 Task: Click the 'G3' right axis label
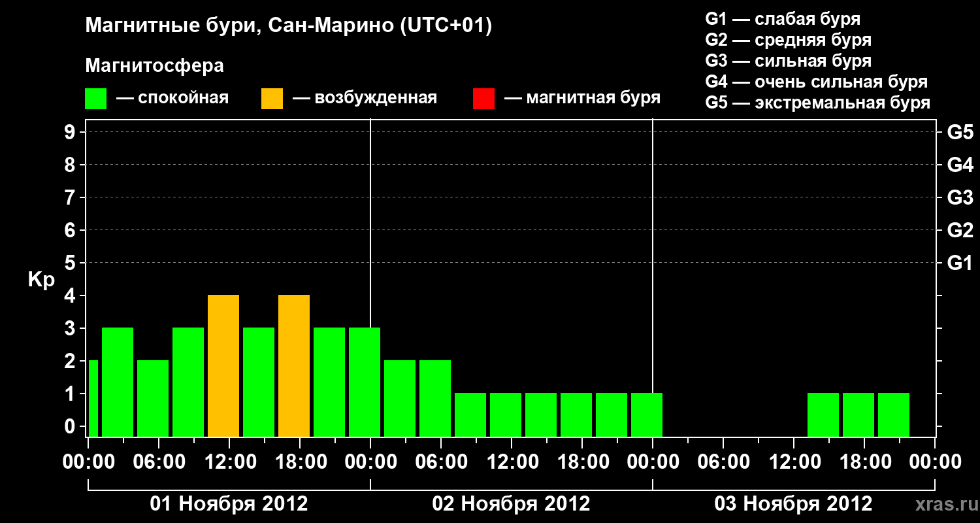[x=960, y=197]
